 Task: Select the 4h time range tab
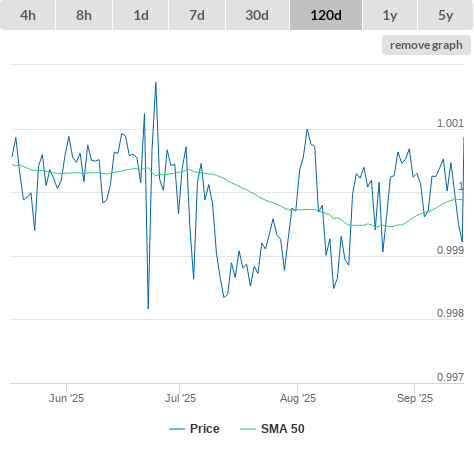point(28,15)
